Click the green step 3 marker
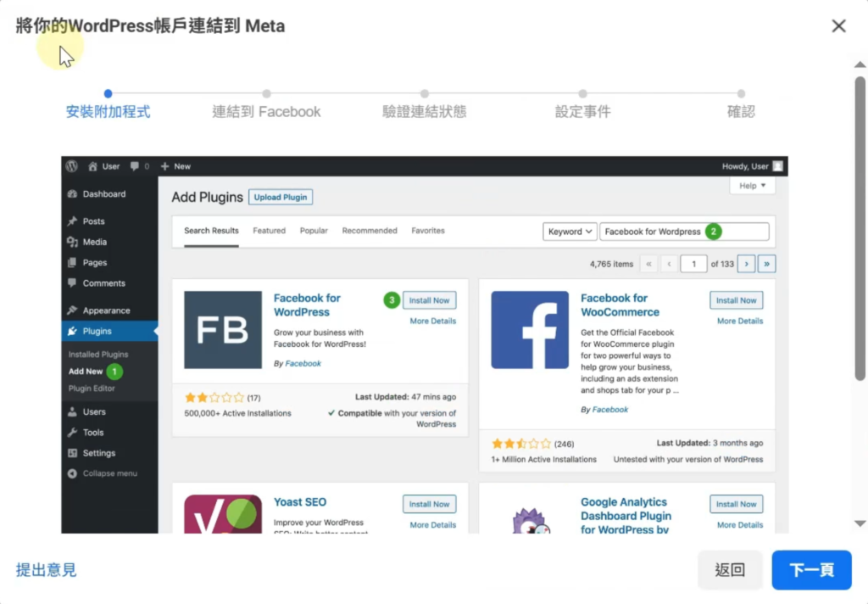This screenshot has width=868, height=604. (391, 300)
